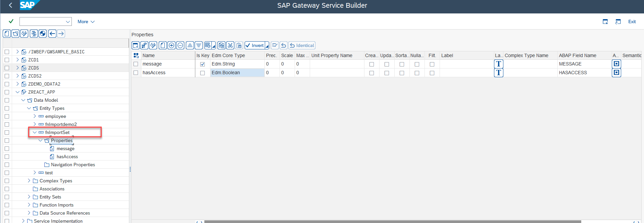Click the create new row page icon

pyautogui.click(x=163, y=45)
